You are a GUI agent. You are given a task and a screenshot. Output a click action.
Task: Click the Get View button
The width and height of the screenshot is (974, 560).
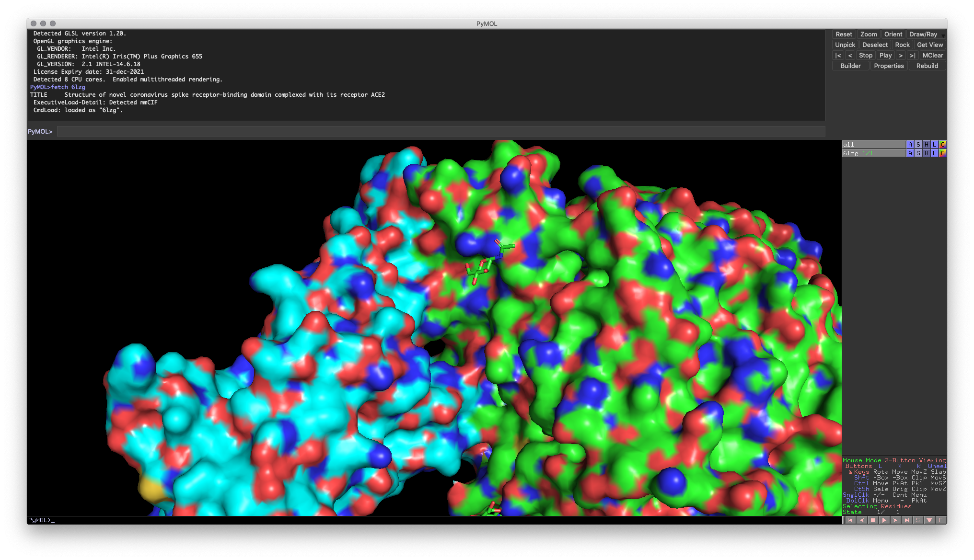930,45
